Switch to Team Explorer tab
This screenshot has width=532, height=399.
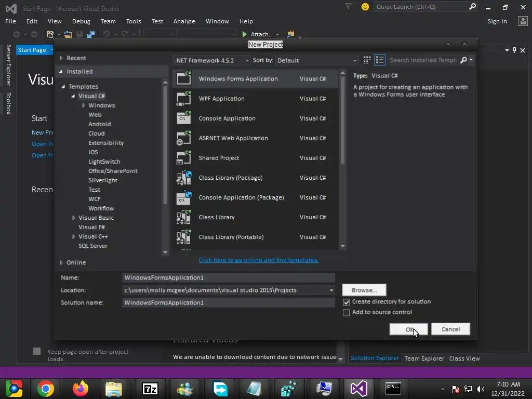coord(424,358)
